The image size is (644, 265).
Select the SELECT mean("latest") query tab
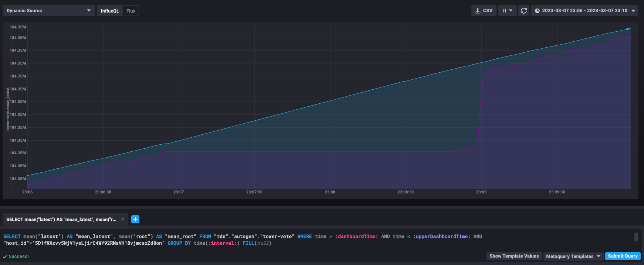click(61, 219)
